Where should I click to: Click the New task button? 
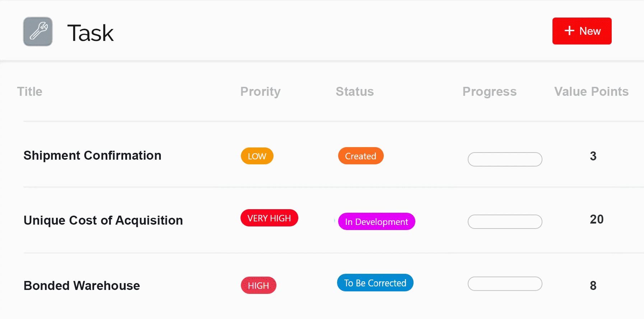[x=582, y=31]
